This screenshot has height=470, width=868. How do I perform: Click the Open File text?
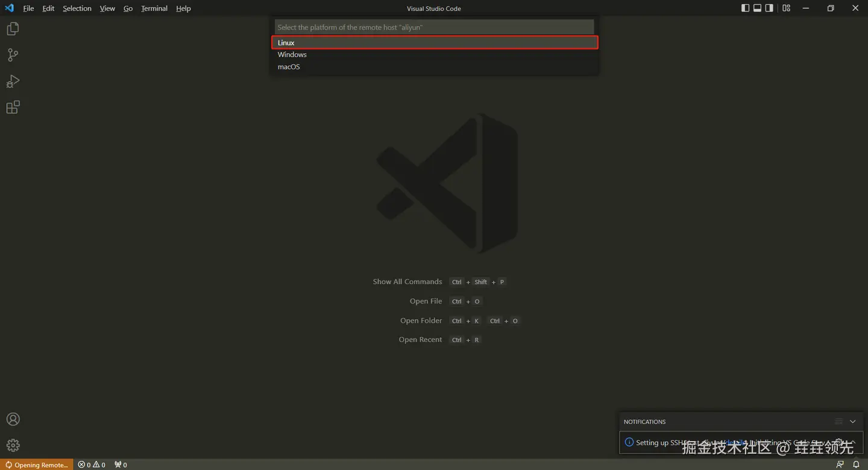pos(426,301)
